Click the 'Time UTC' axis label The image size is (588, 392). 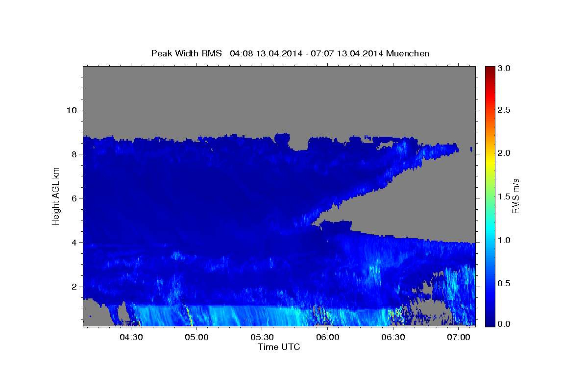pyautogui.click(x=279, y=347)
